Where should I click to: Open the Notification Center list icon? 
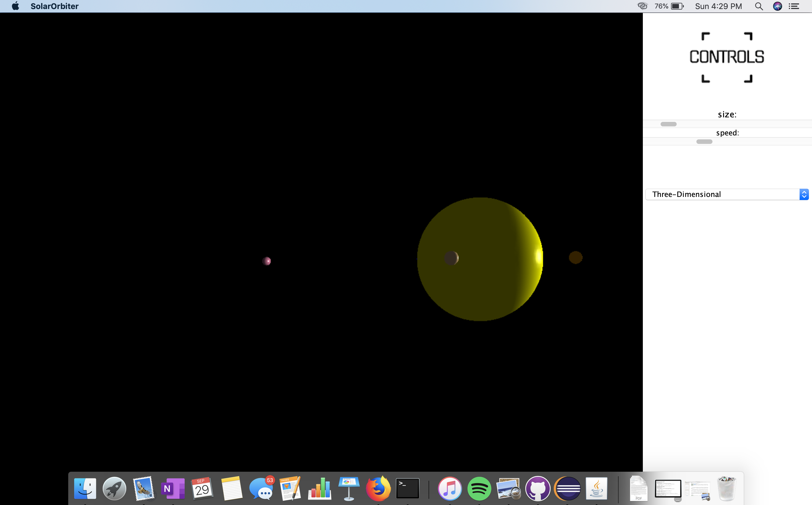794,6
